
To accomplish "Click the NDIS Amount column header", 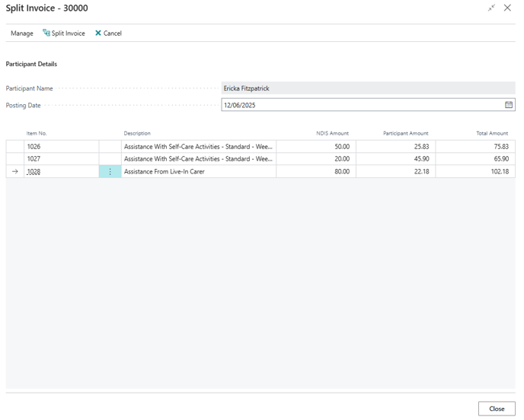I will click(x=332, y=133).
